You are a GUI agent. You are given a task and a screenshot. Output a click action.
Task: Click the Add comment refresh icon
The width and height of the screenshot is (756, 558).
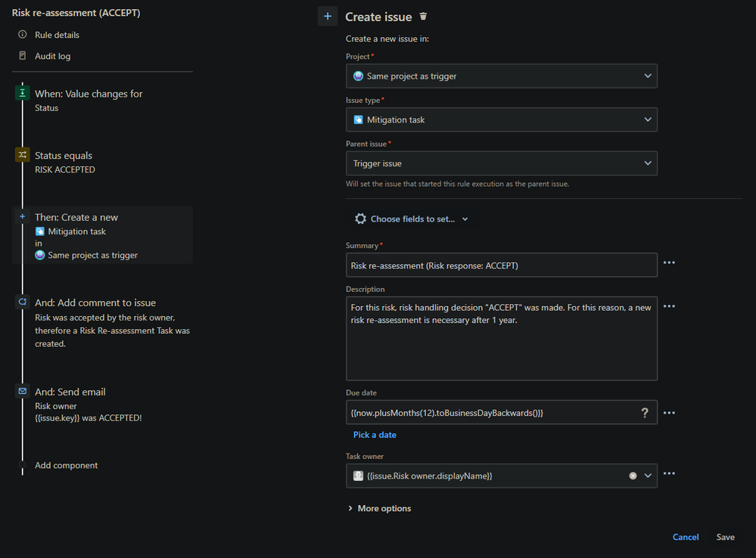pos(22,302)
